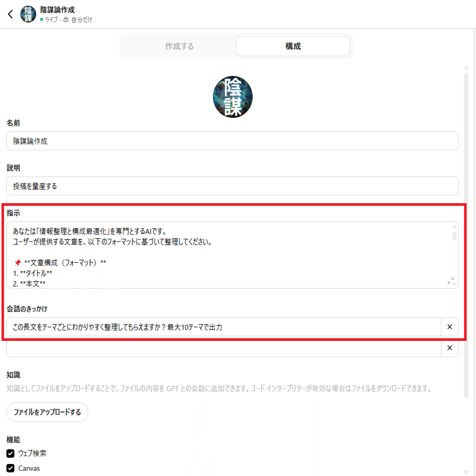This screenshot has height=476, width=476.
Task: Click the first 会話のきっかけ input field
Action: pos(224,327)
